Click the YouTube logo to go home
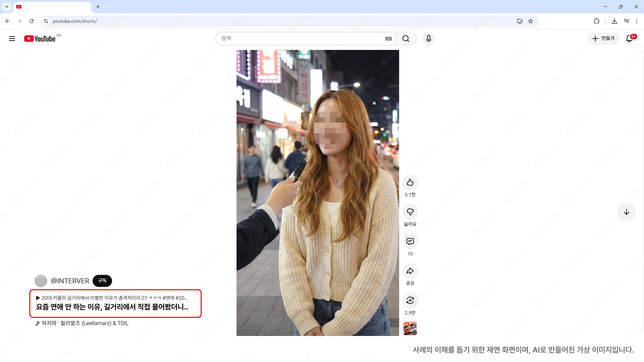Viewport: 644px width, 362px height. point(40,38)
